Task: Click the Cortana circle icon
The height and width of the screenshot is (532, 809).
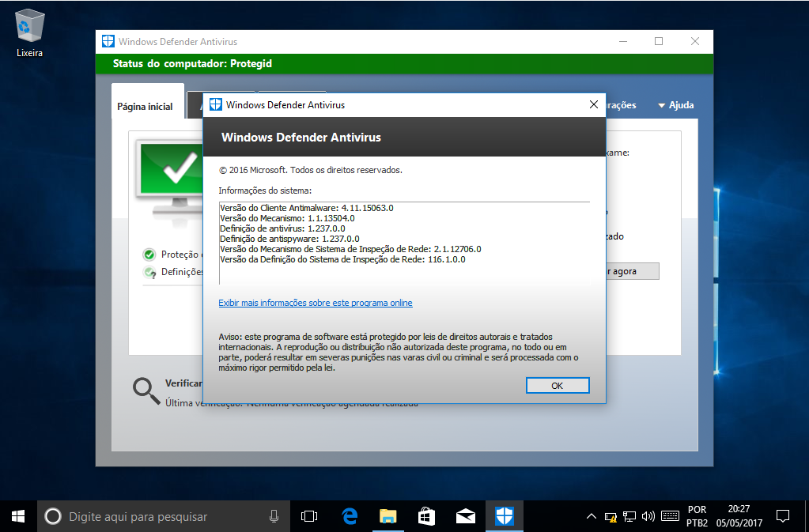Action: click(53, 516)
